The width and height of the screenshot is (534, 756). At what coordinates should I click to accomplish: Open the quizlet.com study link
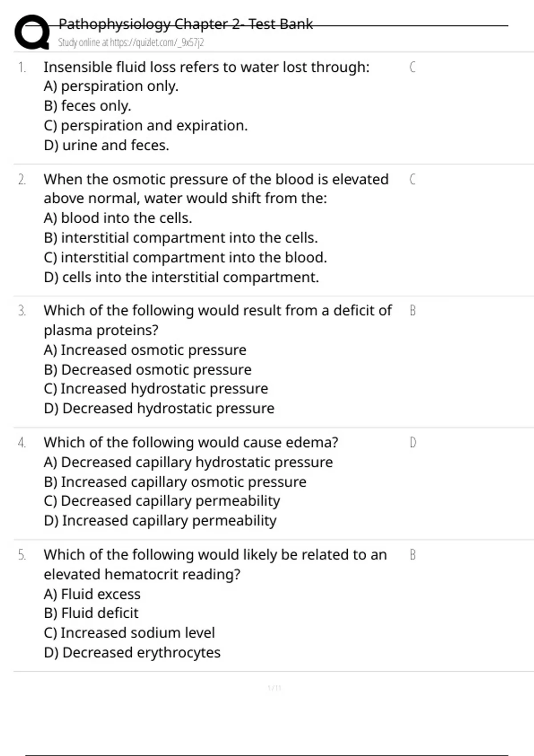pos(131,43)
